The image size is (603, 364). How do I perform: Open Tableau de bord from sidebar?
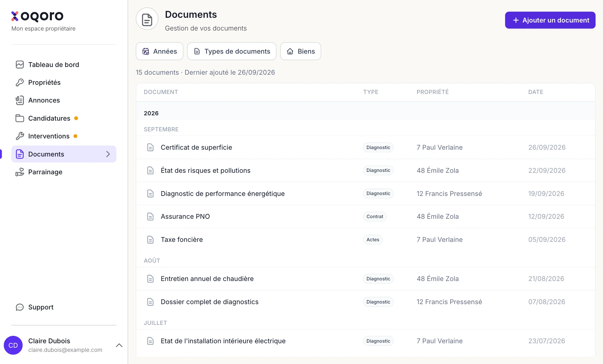coord(64,65)
